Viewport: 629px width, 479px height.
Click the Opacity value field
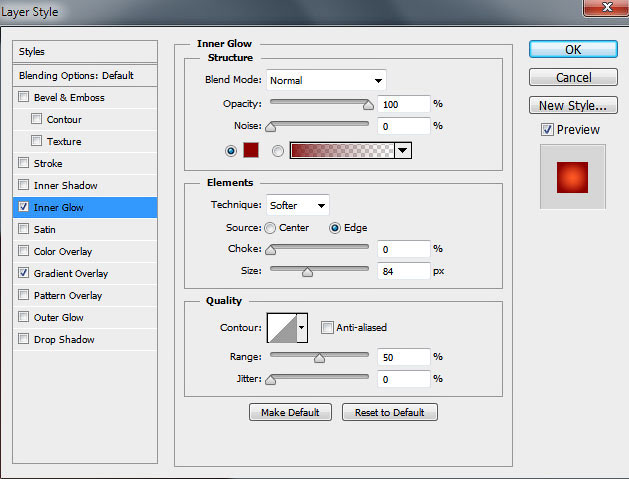(x=404, y=104)
